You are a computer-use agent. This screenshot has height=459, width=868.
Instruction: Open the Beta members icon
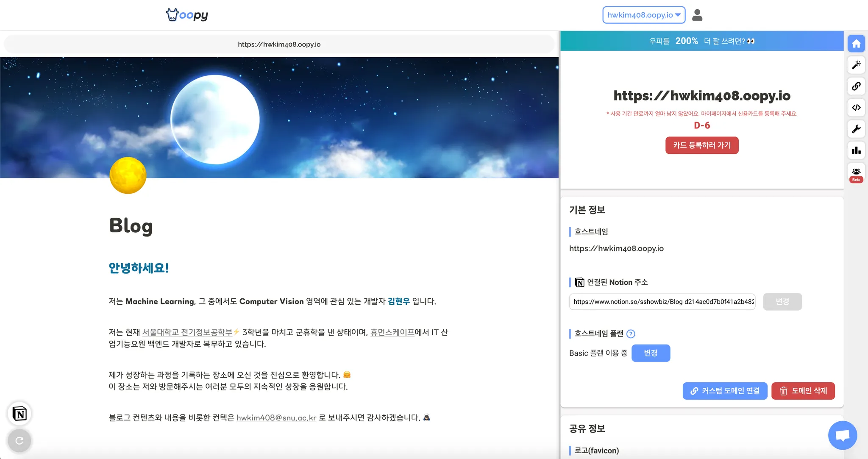[x=856, y=173]
